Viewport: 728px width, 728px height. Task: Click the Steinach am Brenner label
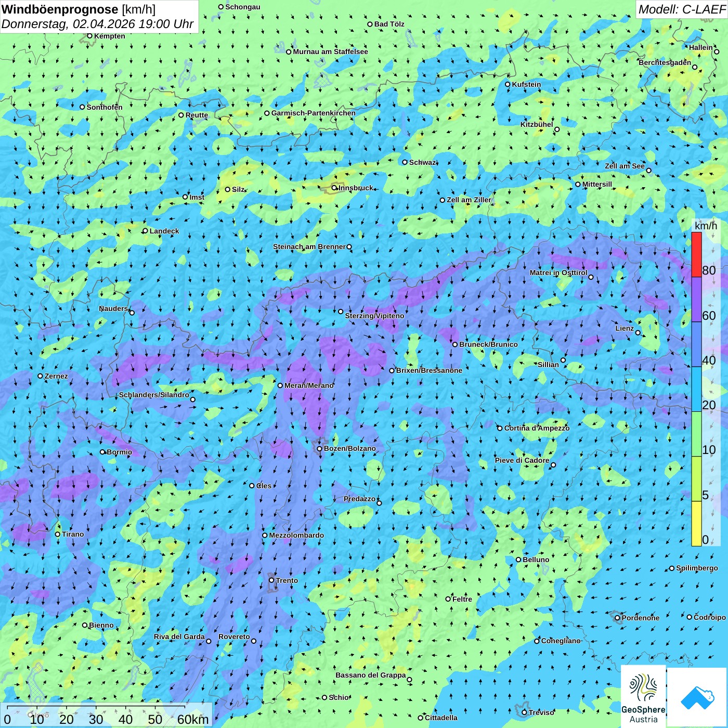coord(309,246)
